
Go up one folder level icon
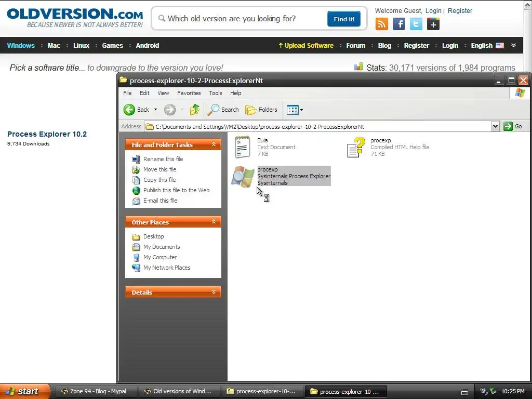click(x=194, y=110)
